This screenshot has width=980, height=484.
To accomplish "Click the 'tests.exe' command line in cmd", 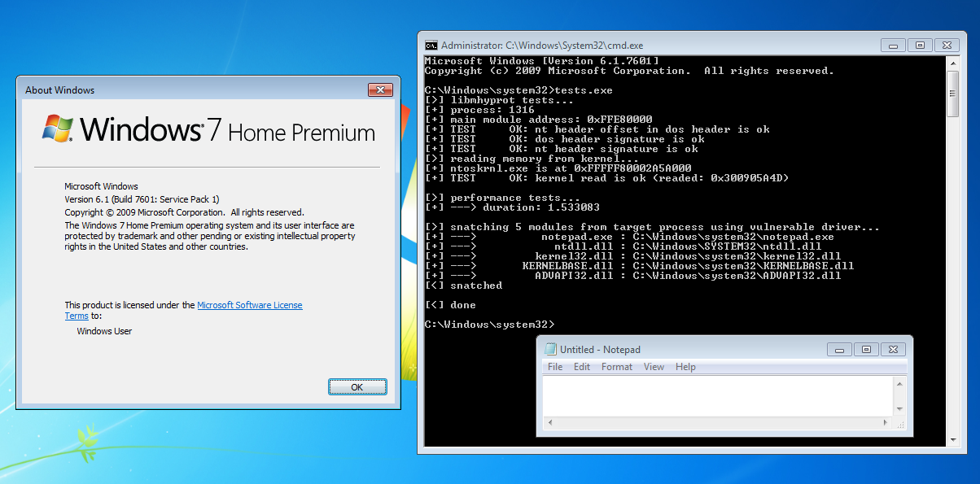I will 518,90.
